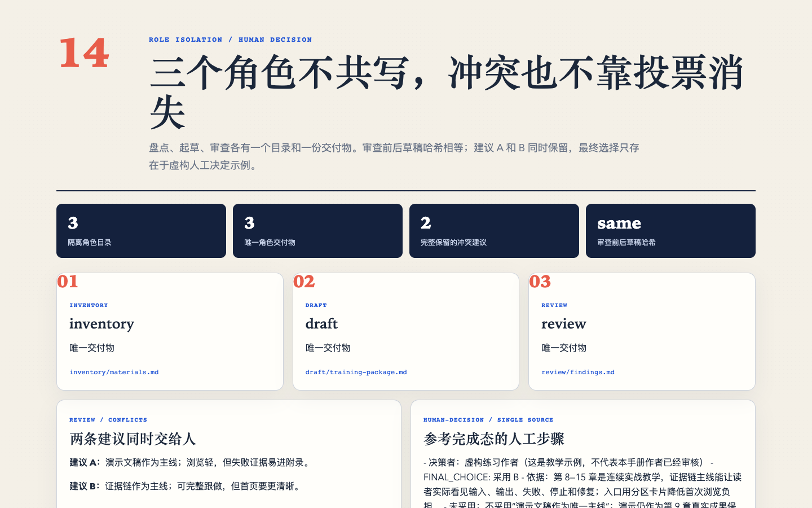This screenshot has width=812, height=508.
Task: Click the 'inventory' card title
Action: (101, 324)
